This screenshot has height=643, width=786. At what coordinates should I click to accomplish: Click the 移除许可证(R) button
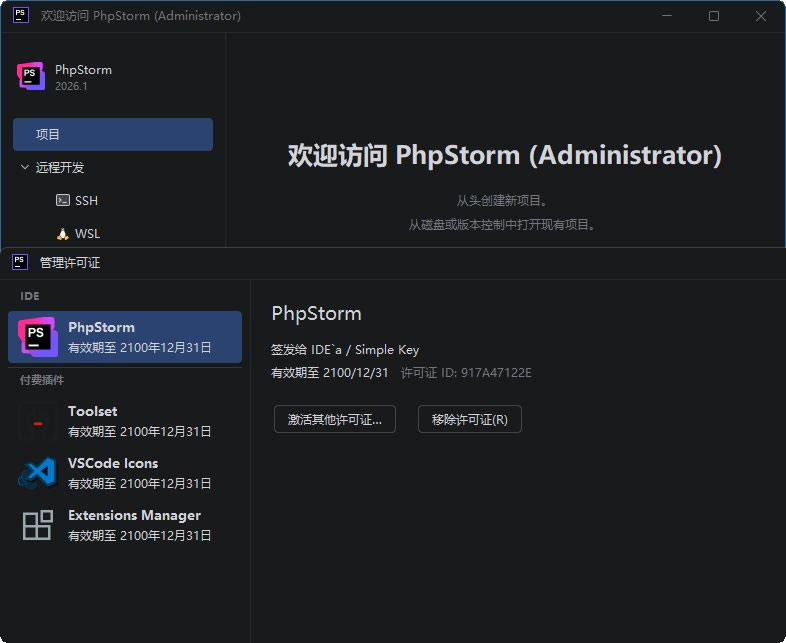(x=470, y=419)
